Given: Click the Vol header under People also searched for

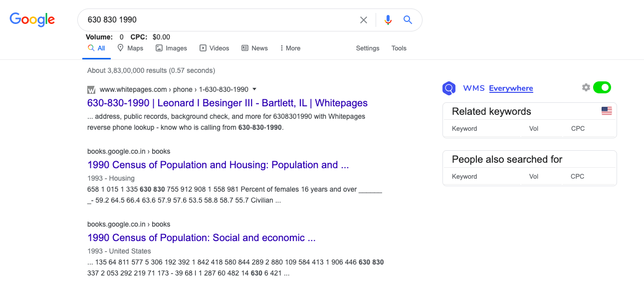Looking at the screenshot, I should (534, 177).
